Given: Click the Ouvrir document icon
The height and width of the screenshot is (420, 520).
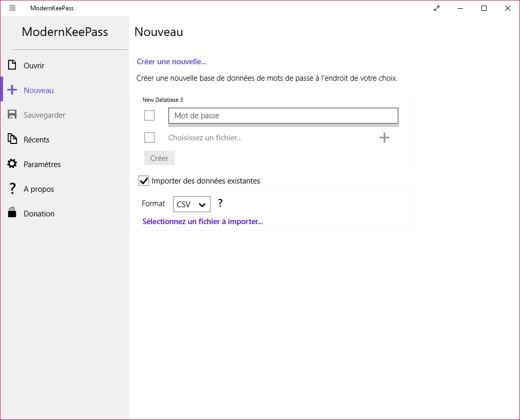Looking at the screenshot, I should (x=12, y=65).
